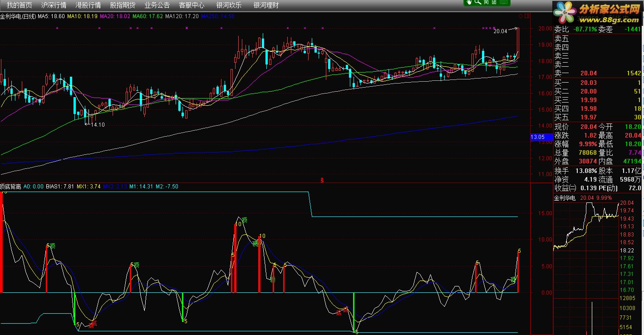The image size is (644, 335).
Task: Click the 收益(三) 0.139 field
Action: 576,188
